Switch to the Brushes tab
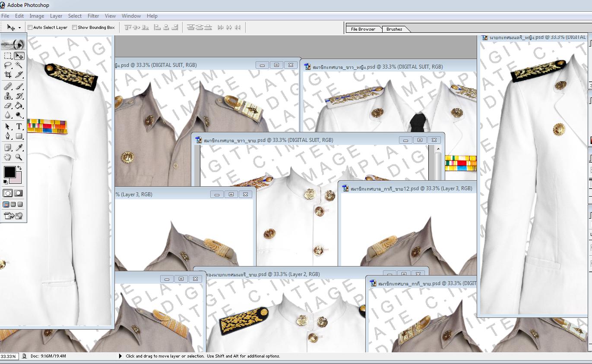Screen dimensions: 592x364 (x=394, y=29)
